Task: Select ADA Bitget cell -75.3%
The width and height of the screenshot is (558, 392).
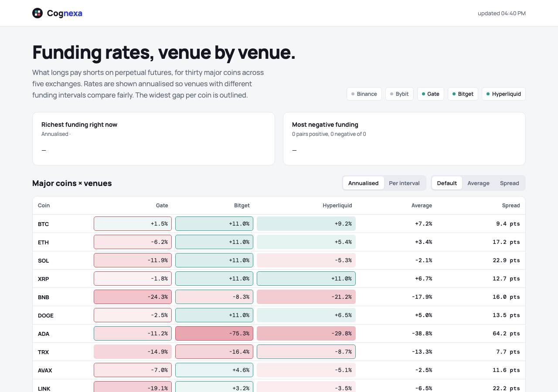Action: (214, 334)
